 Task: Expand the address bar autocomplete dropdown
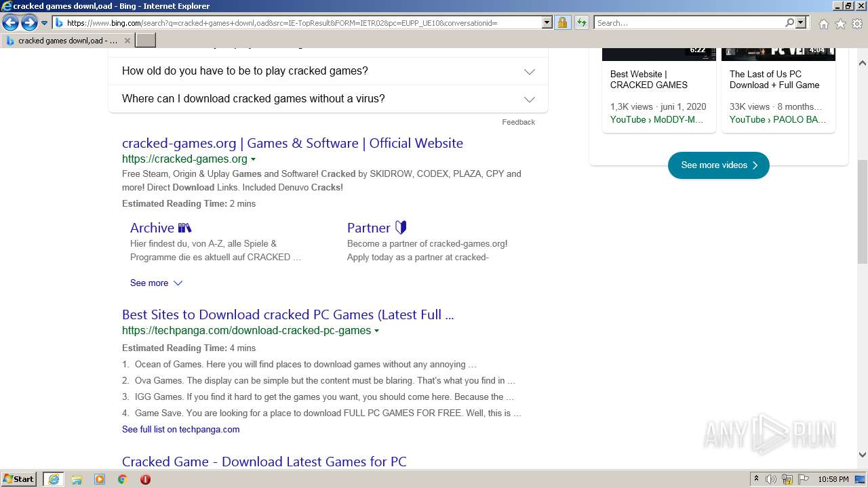547,23
